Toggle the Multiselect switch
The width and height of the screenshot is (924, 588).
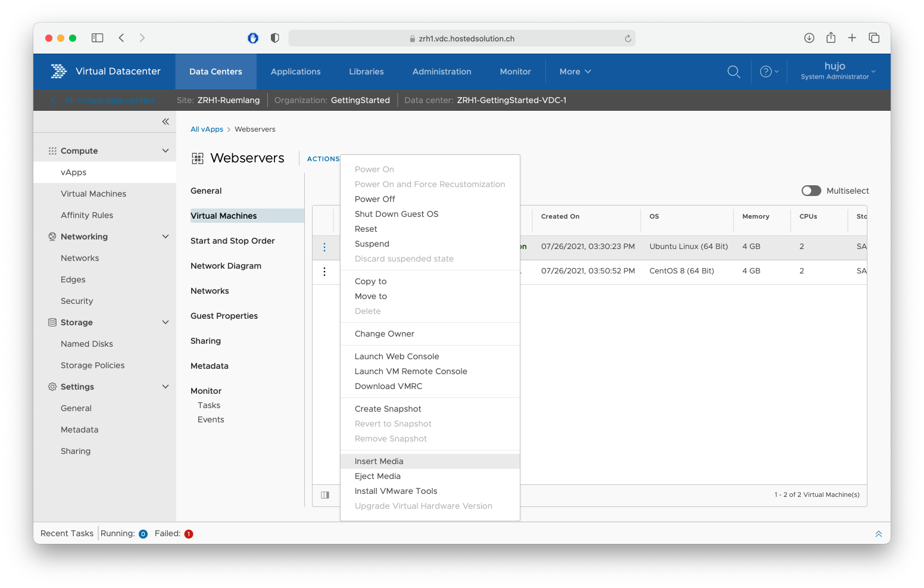click(x=811, y=191)
